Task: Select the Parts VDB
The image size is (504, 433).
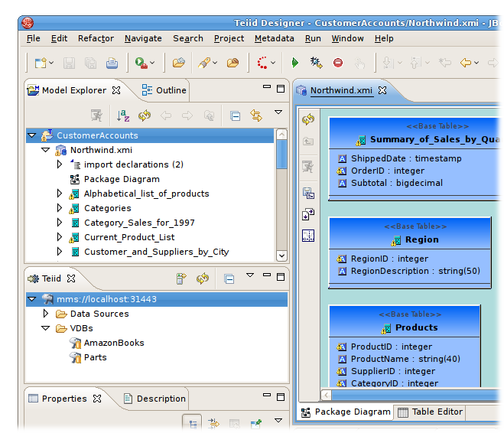Action: [95, 357]
